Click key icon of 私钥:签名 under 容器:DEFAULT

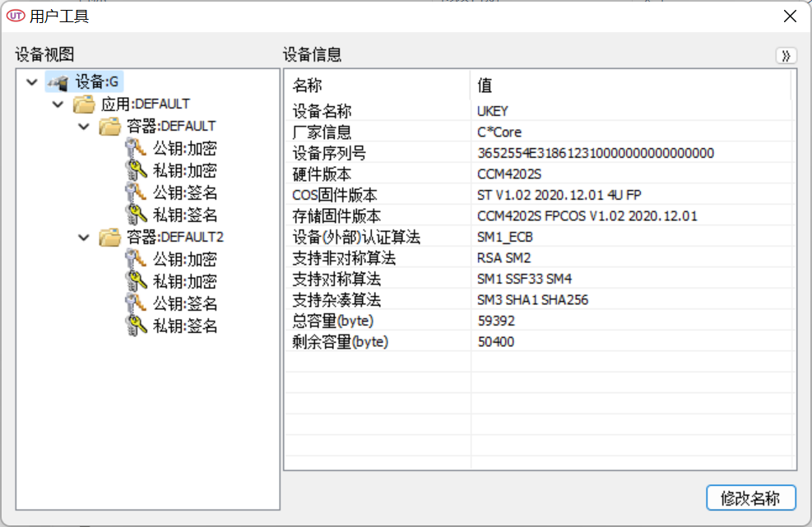click(x=136, y=215)
